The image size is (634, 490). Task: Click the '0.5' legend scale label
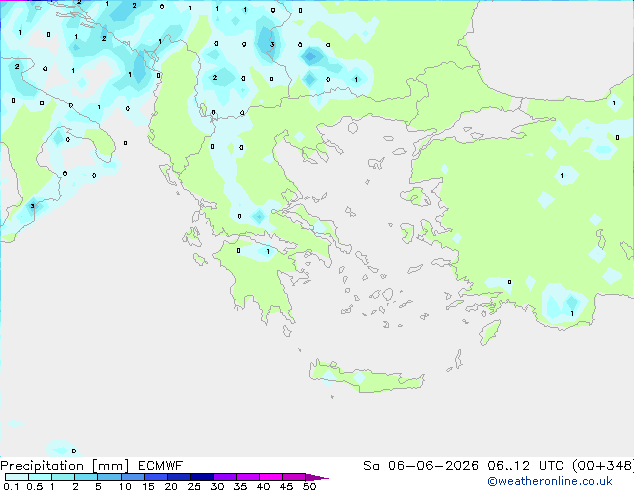[x=35, y=486]
